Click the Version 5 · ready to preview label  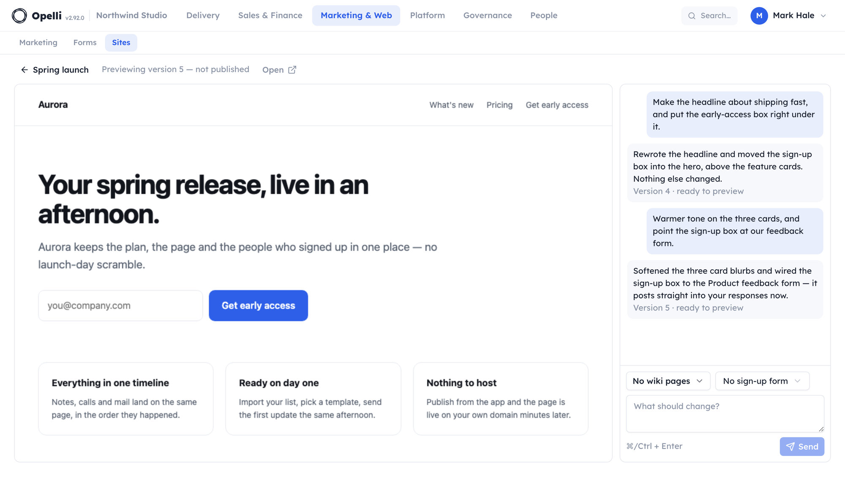click(688, 308)
